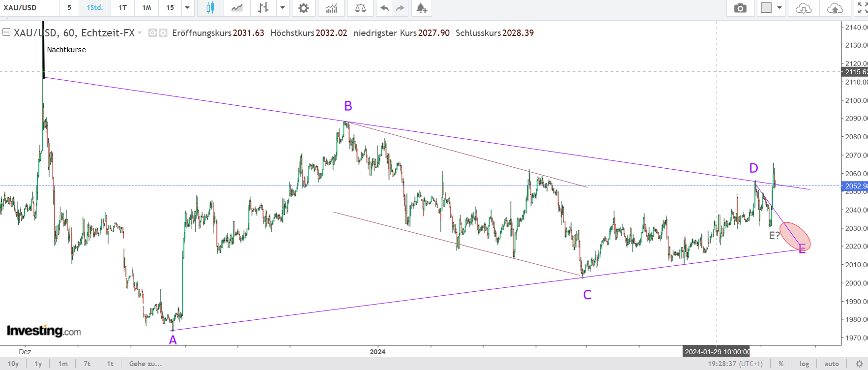Expand the chart style dropdown arrow
The width and height of the screenshot is (868, 370).
pos(283,8)
